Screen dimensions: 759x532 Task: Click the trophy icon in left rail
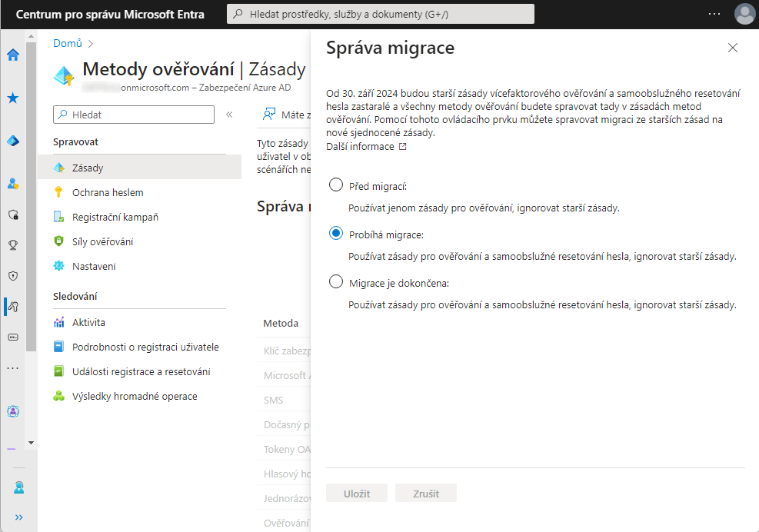[x=13, y=245]
